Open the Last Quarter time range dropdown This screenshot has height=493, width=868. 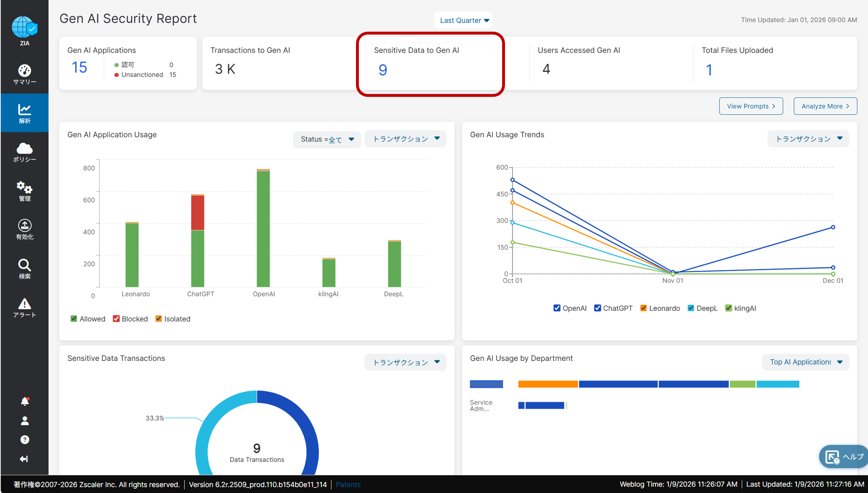[x=464, y=20]
